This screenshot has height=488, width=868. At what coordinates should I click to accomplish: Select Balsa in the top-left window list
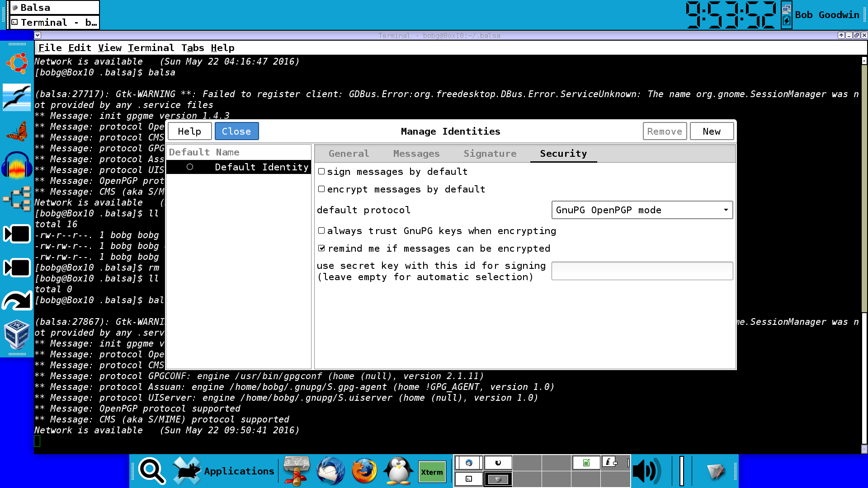pyautogui.click(x=54, y=8)
